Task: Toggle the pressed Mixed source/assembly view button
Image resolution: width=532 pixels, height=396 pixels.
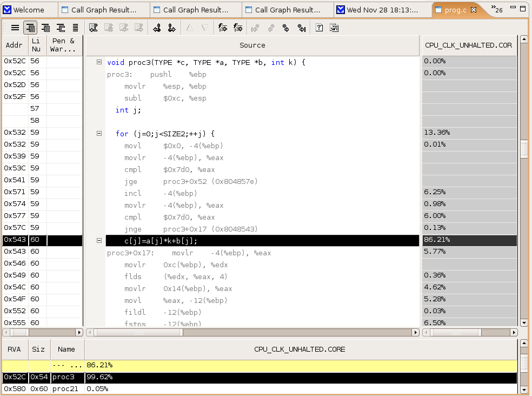Action: click(x=30, y=28)
